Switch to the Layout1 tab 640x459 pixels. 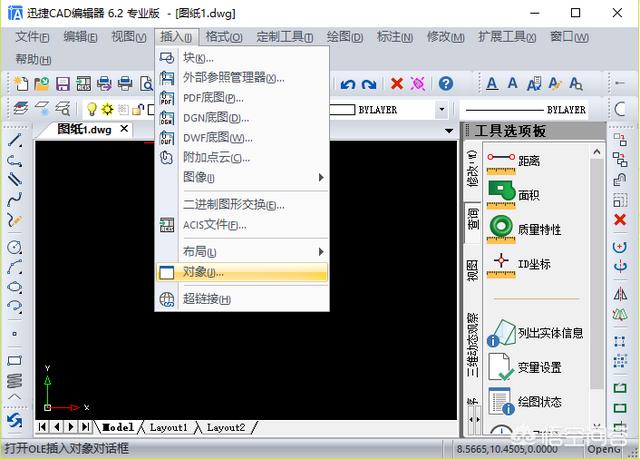(169, 428)
